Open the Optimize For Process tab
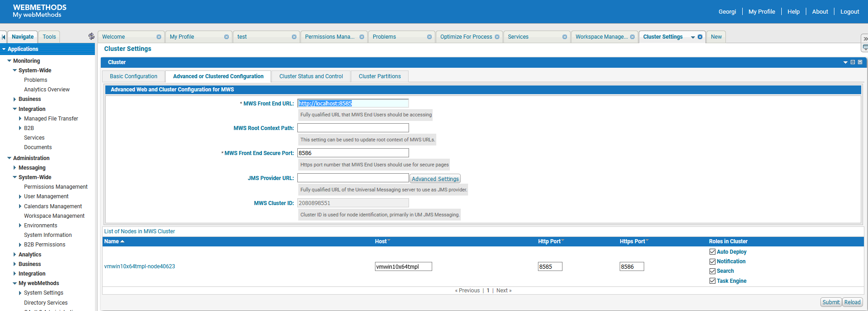 (466, 37)
